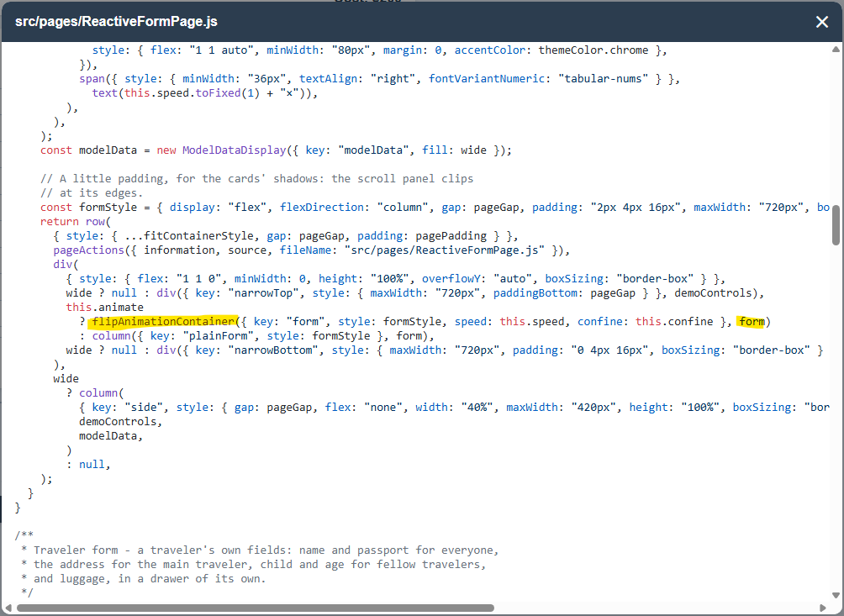
Task: Click the 'demoControls,' line in side column
Action: [x=120, y=421]
